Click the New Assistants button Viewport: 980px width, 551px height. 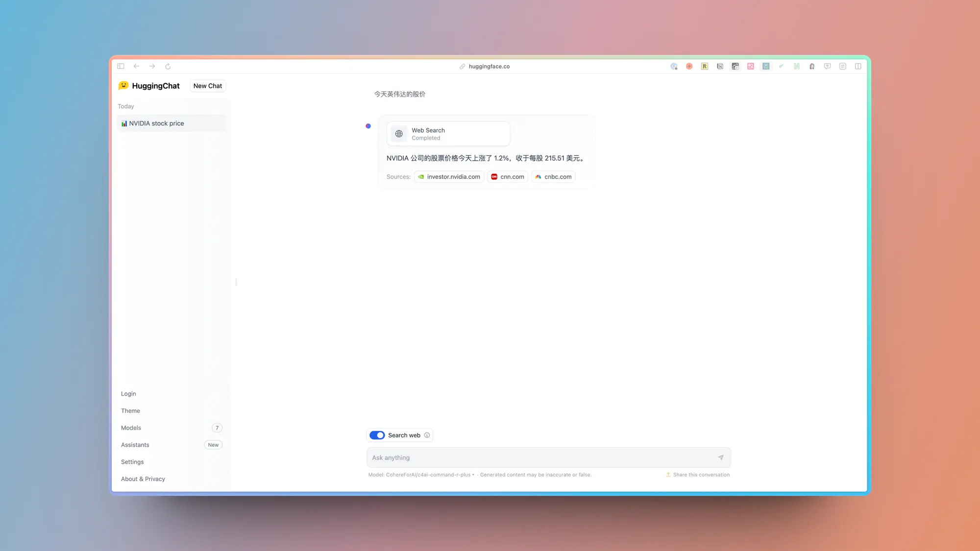coord(213,445)
